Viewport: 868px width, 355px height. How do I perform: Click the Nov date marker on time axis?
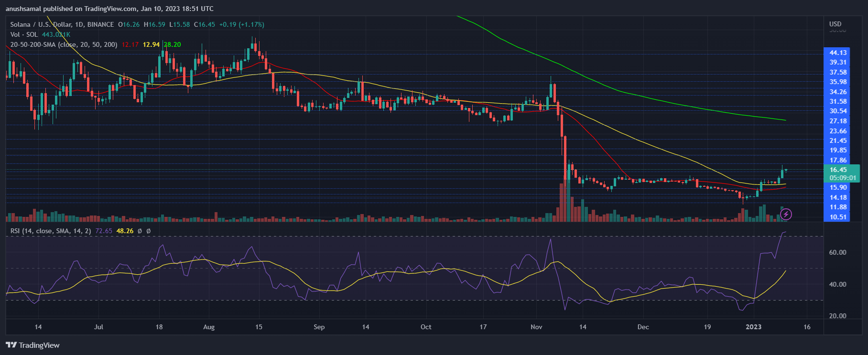coord(536,327)
